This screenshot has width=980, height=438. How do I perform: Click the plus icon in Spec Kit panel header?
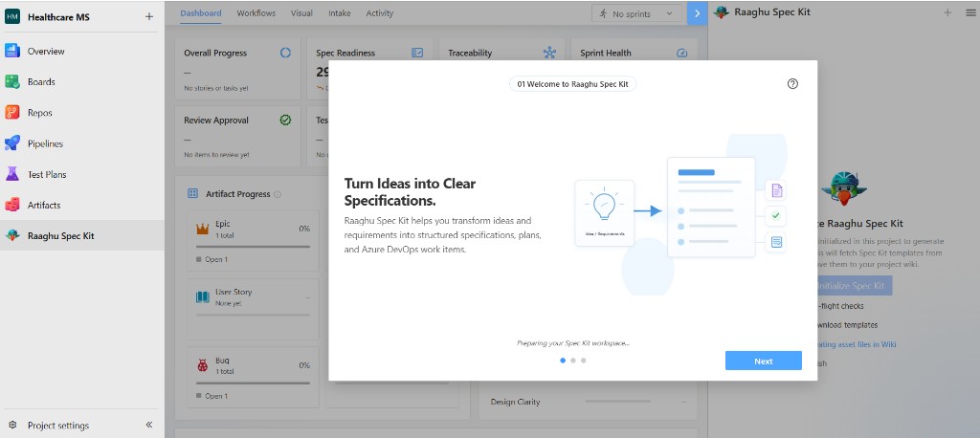tap(947, 12)
